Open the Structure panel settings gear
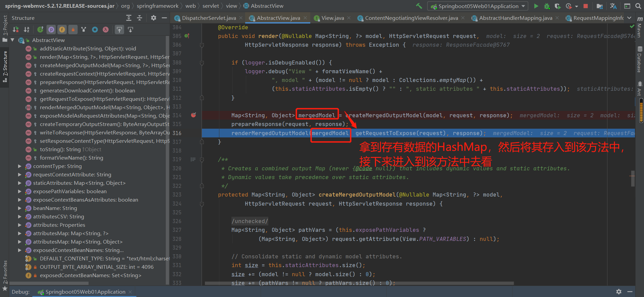The height and width of the screenshot is (297, 644). [x=153, y=18]
